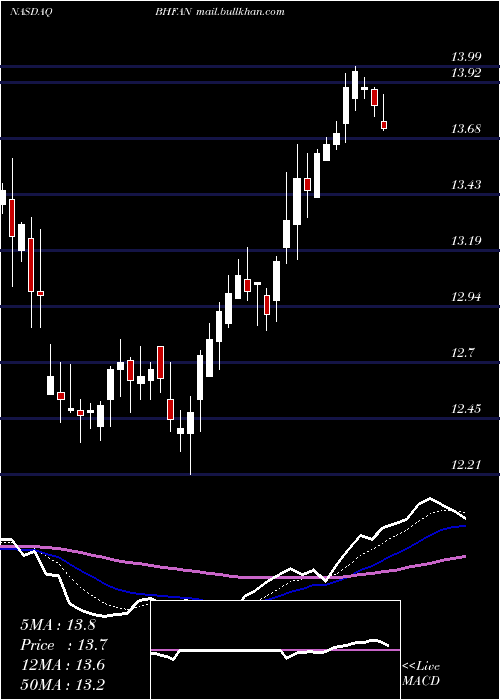This screenshot has height=700, width=500.
Task: Click the NASDAQ exchange label
Action: click(x=31, y=12)
